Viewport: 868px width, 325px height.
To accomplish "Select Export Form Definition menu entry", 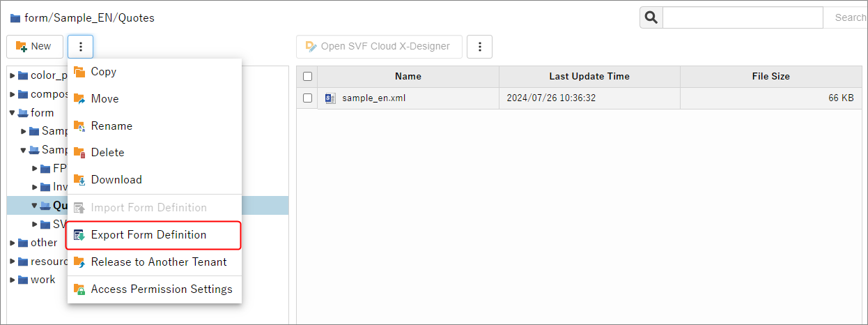I will click(x=148, y=235).
